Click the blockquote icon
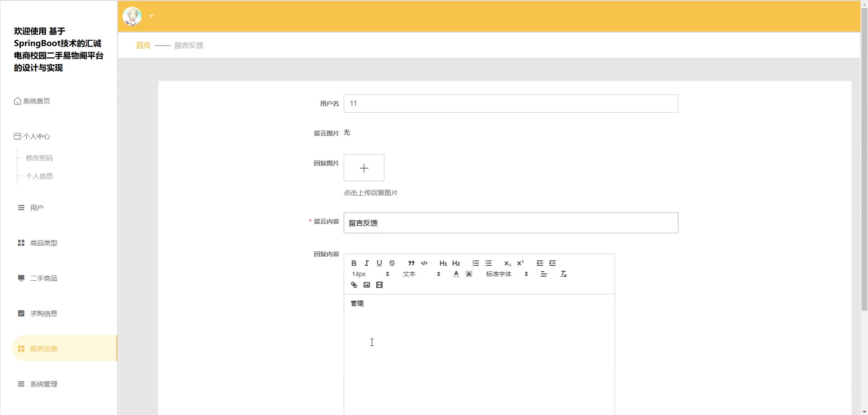The image size is (868, 415). [411, 263]
